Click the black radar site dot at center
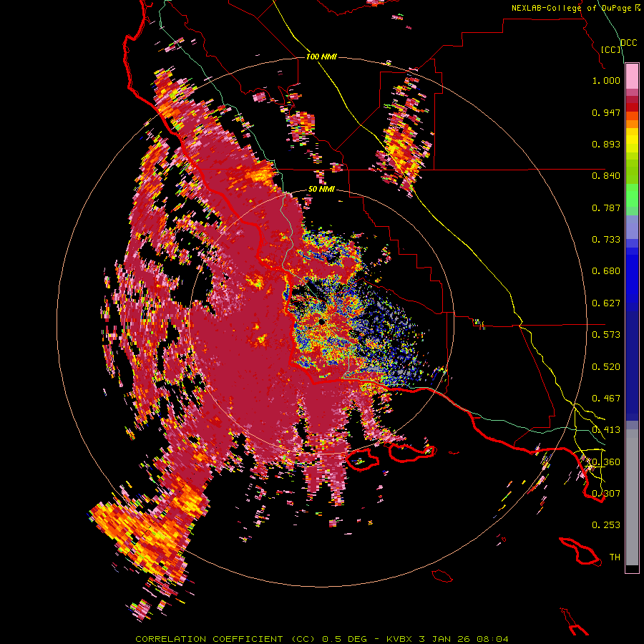 click(x=321, y=321)
